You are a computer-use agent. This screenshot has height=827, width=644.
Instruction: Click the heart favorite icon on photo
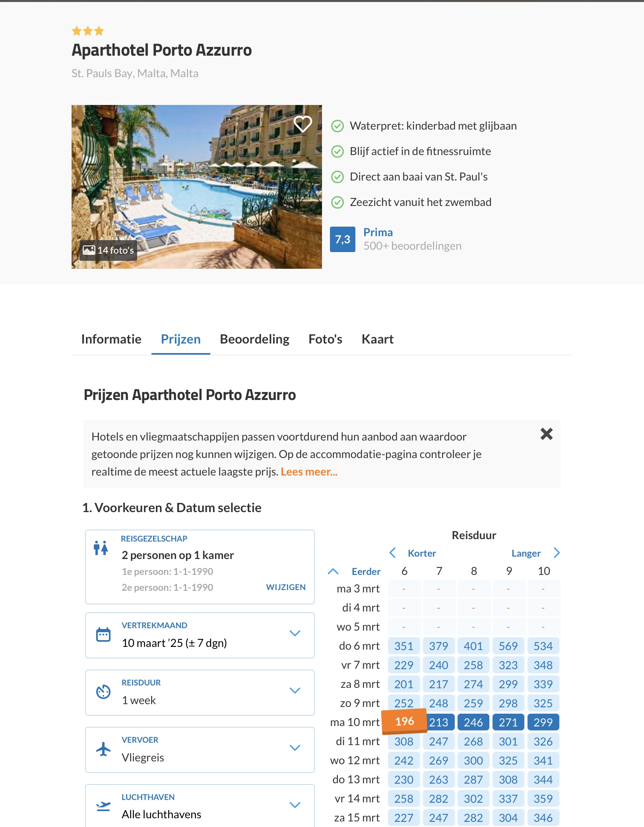click(303, 124)
